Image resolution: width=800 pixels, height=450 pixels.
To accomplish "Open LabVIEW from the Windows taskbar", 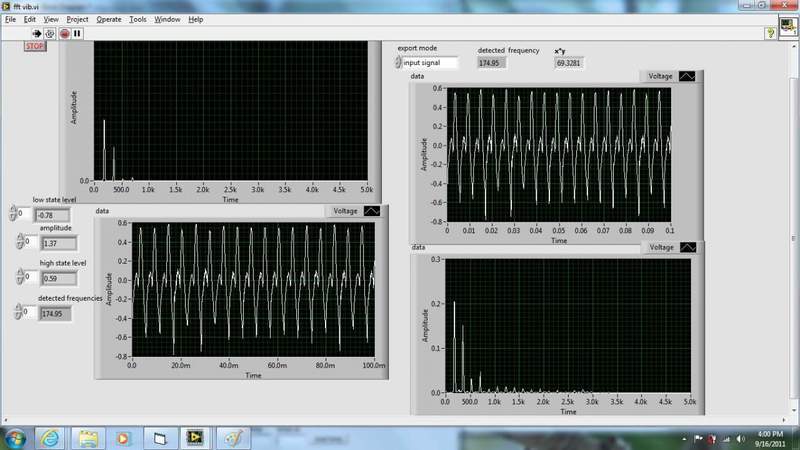I will tap(194, 438).
